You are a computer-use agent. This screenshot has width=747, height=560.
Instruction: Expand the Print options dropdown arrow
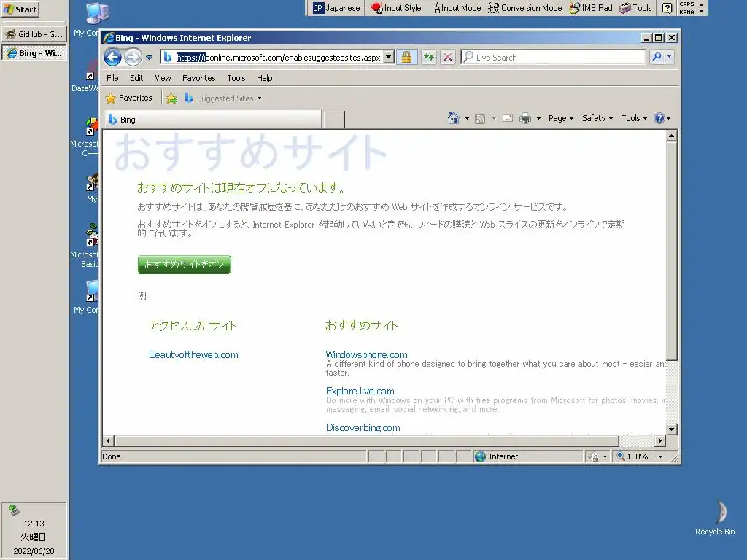tap(538, 119)
